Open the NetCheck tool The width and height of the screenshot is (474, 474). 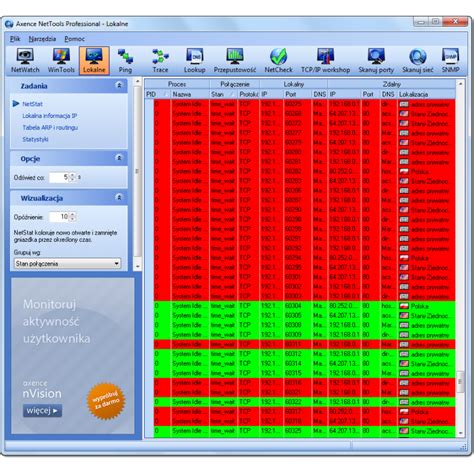pos(278,60)
